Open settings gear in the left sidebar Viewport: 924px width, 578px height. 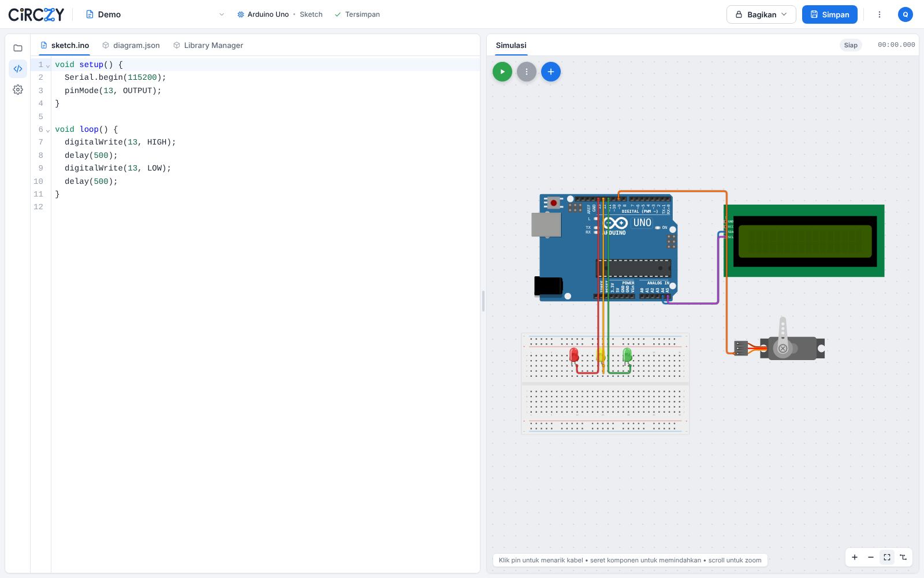(x=18, y=90)
